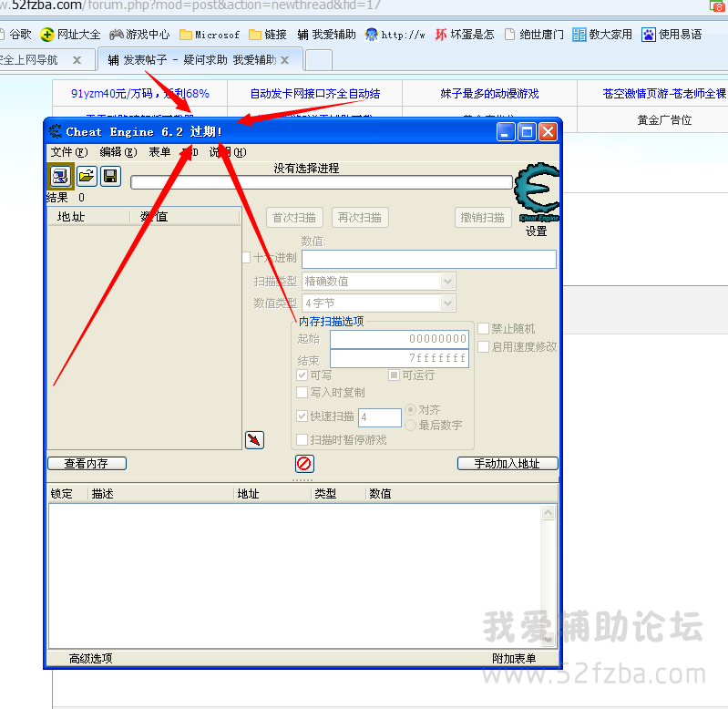Viewport: 728px width, 709px height.
Task: Open Microsof bookmark folder
Action: click(x=210, y=35)
